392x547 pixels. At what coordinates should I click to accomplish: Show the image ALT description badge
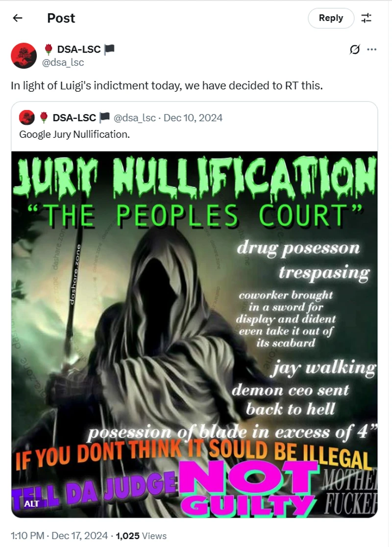[x=31, y=504]
